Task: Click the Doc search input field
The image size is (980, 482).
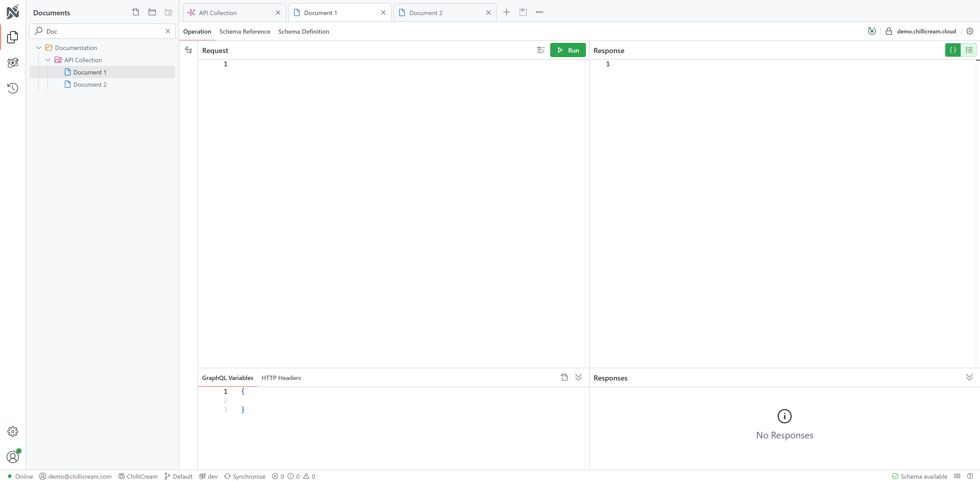Action: pos(103,32)
